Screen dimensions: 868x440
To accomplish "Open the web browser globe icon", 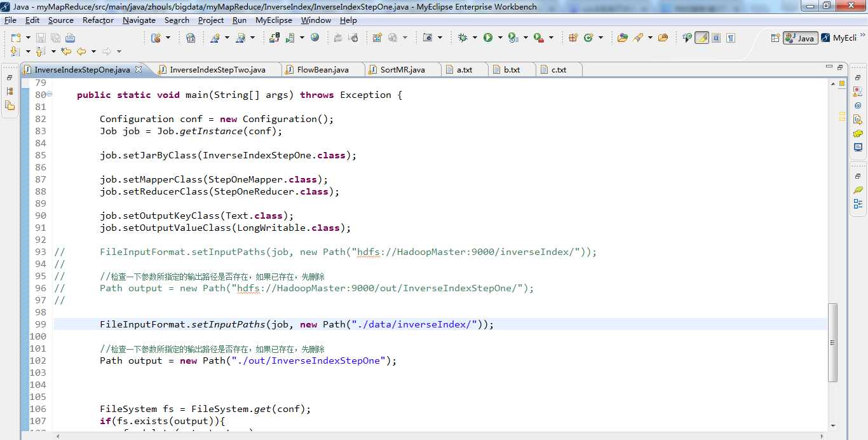I will (x=315, y=38).
